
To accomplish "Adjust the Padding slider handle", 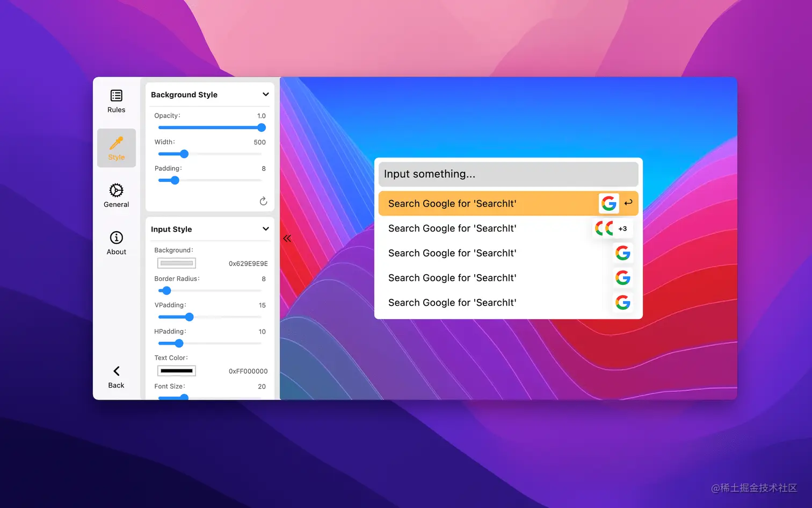I will [x=175, y=180].
